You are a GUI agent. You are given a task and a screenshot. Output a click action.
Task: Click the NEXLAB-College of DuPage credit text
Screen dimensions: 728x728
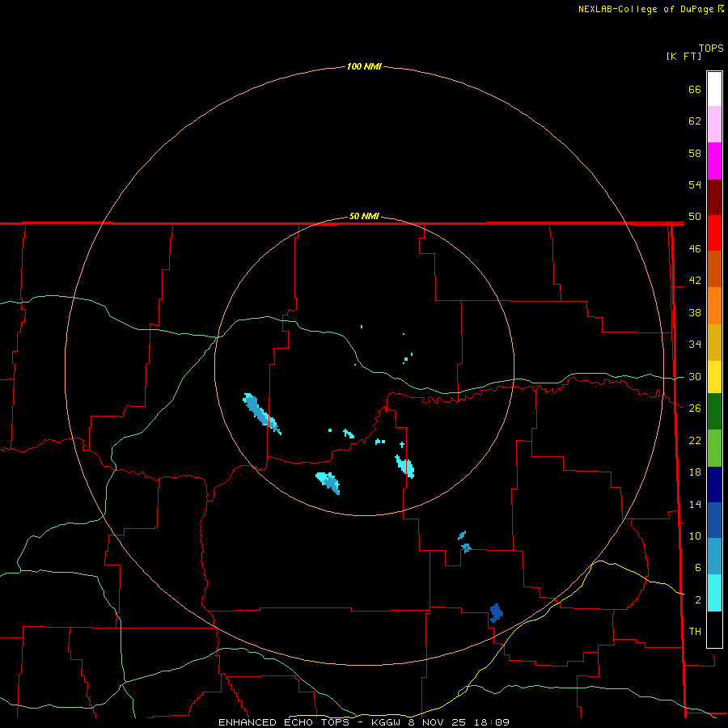[645, 9]
